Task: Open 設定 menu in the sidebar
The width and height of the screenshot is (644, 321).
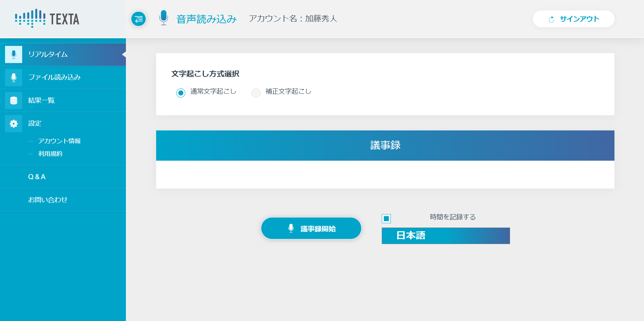Action: 63,124
